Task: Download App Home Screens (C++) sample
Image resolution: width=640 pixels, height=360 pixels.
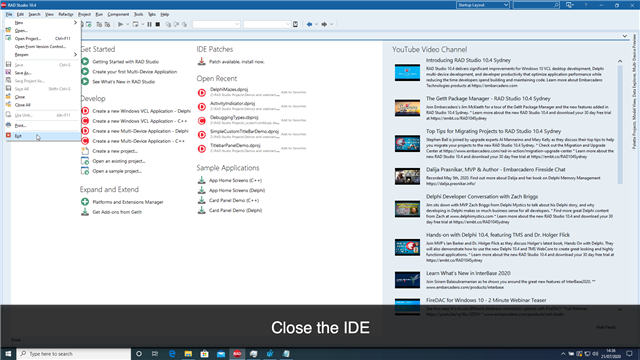Action: (x=236, y=180)
